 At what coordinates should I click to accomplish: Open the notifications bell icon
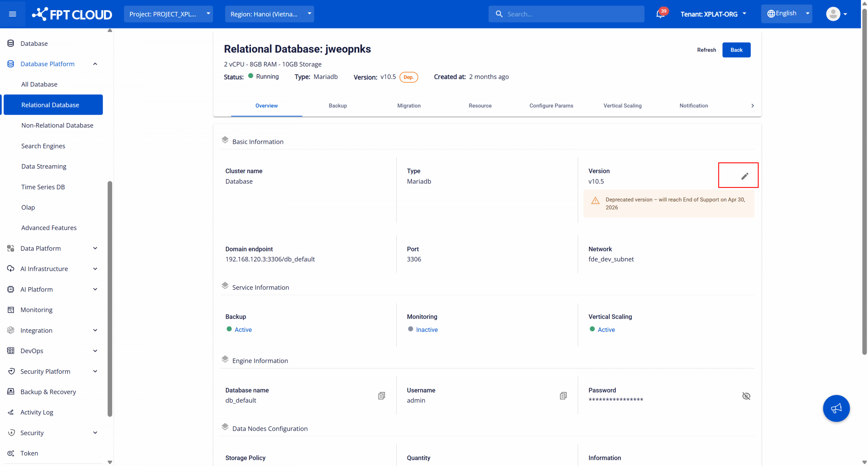660,14
